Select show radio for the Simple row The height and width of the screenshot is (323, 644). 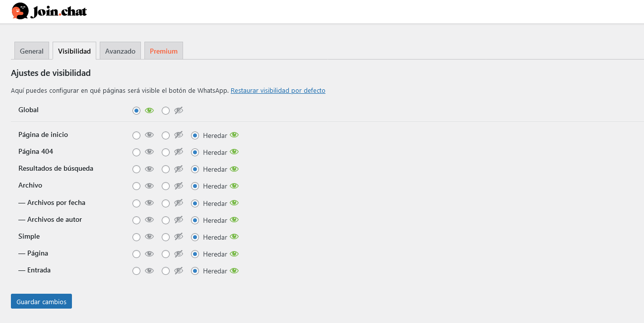click(136, 237)
